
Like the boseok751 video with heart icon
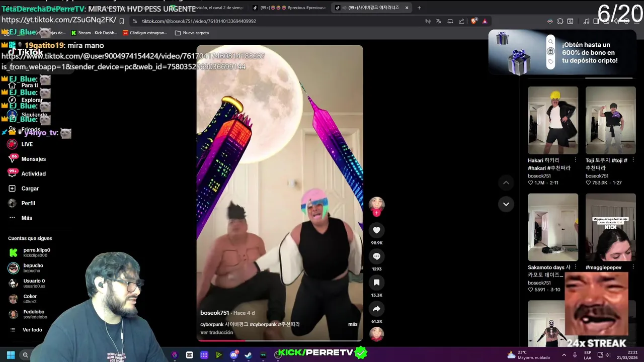click(376, 230)
